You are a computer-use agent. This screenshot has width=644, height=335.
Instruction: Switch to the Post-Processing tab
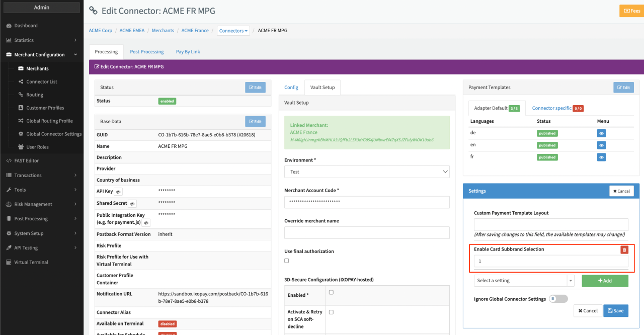(147, 52)
